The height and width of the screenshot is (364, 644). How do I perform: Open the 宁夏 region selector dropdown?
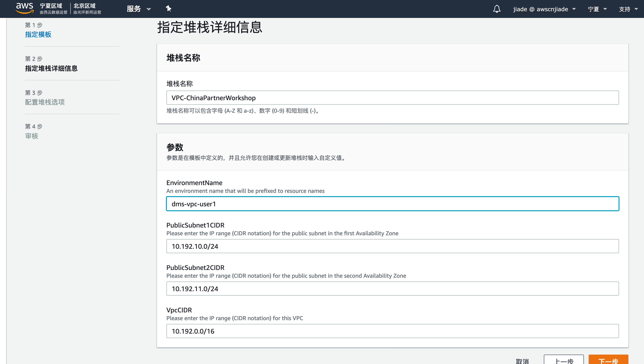(598, 9)
